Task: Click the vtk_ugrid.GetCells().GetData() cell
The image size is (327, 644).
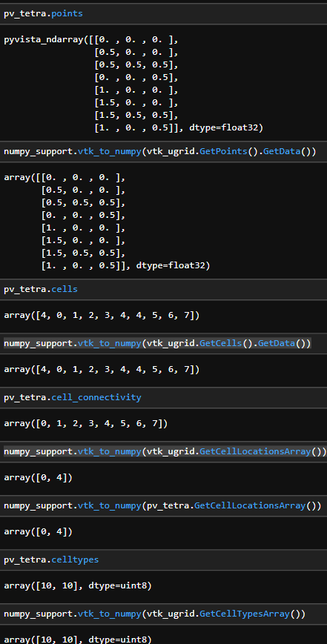Action: (x=163, y=343)
